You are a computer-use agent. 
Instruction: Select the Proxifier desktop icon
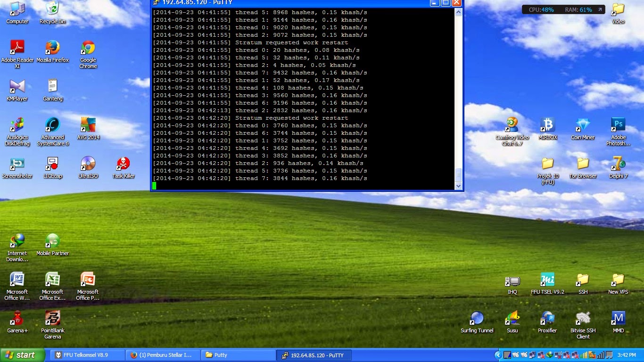coord(547,322)
